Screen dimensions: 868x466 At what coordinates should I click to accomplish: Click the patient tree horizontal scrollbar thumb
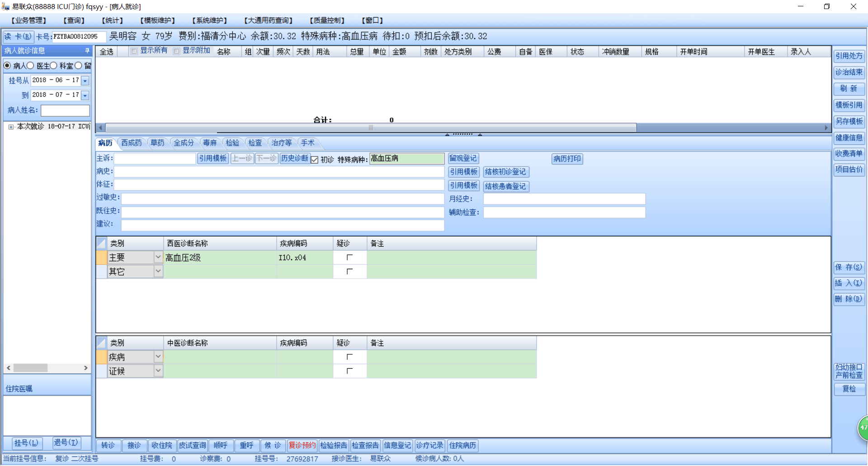coord(30,368)
